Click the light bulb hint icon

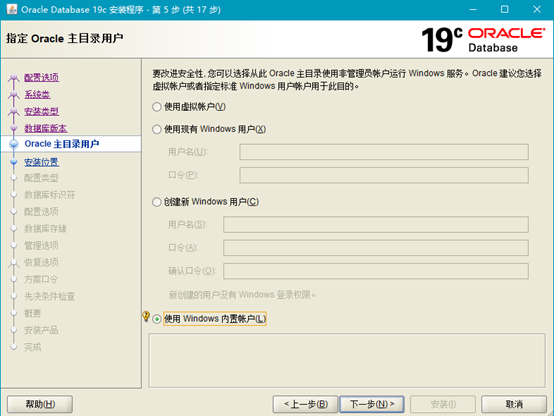(146, 316)
